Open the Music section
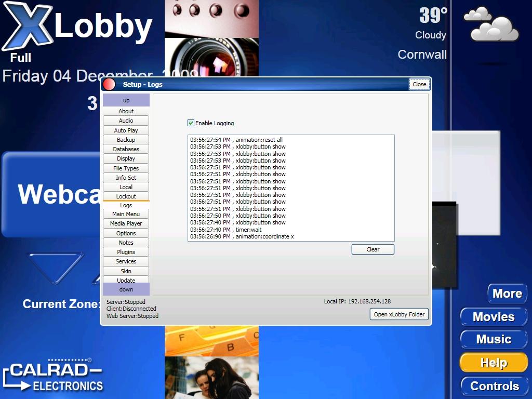Image resolution: width=532 pixels, height=399 pixels. click(x=494, y=339)
